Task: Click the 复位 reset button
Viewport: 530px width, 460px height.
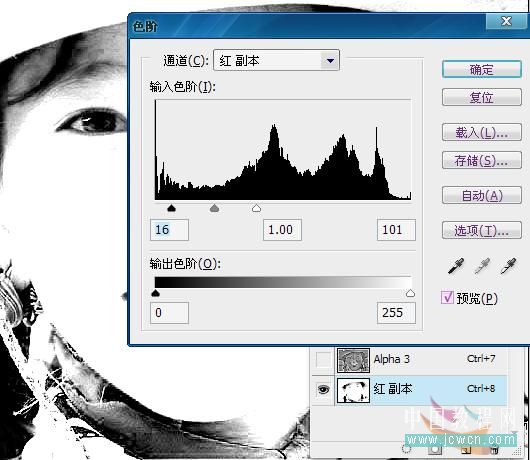Action: pyautogui.click(x=482, y=97)
